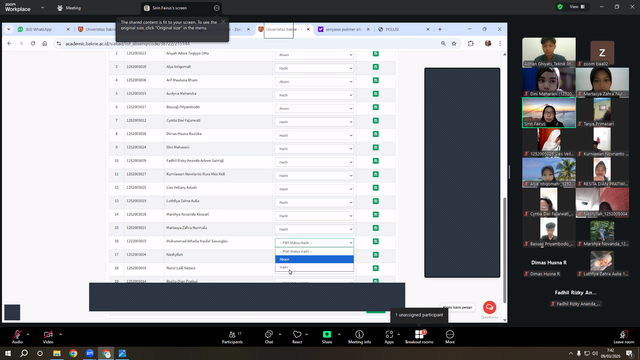The height and width of the screenshot is (360, 640).
Task: Open a new browser tab
Action: pyautogui.click(x=440, y=29)
